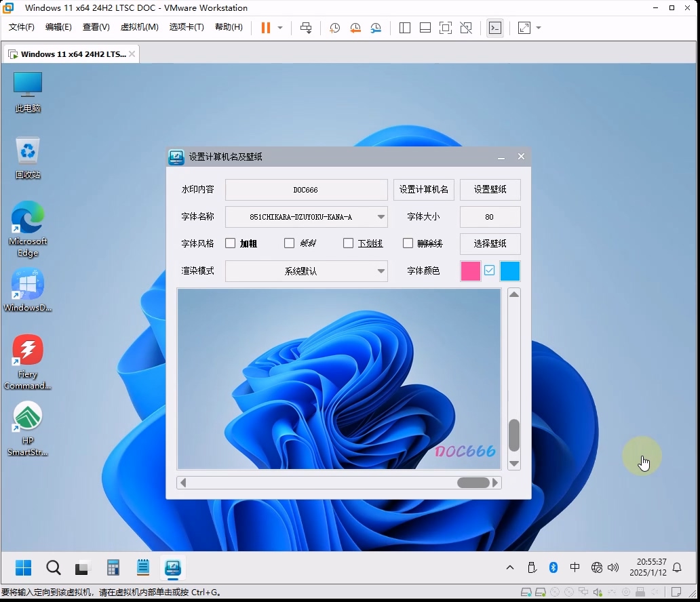Click the Unity mode toolbar icon
Viewport: 700px width, 602px height.
466,28
